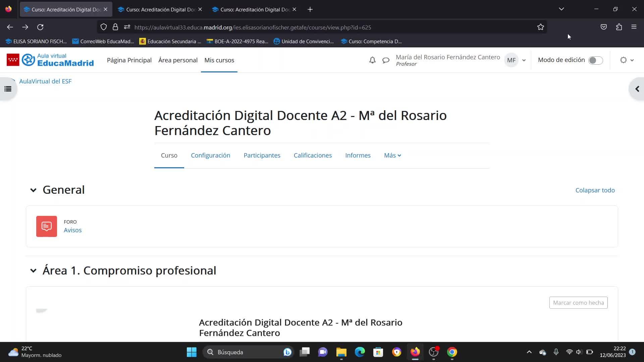This screenshot has height=362, width=644.
Task: Click the Avisos forum icon
Action: 47,226
